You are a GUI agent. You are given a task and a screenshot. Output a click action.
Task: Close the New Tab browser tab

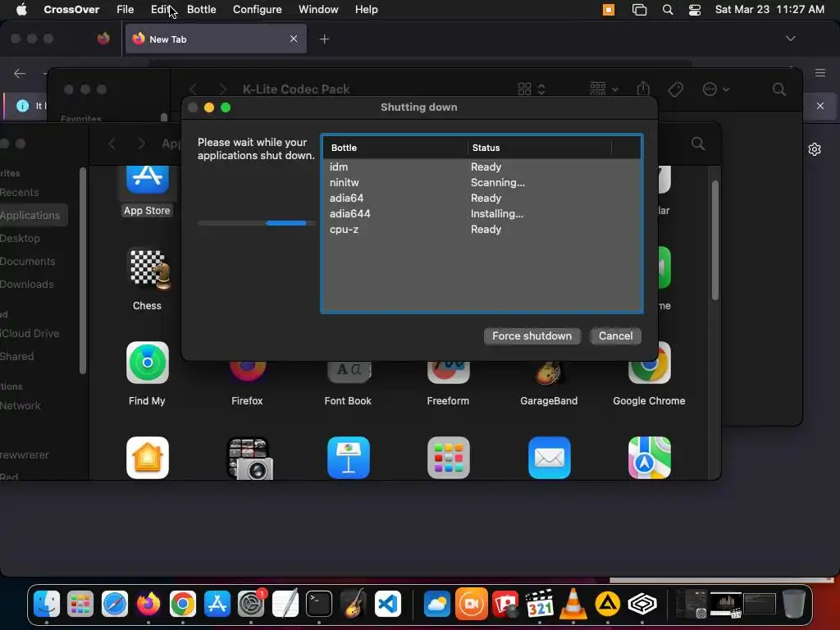tap(294, 39)
